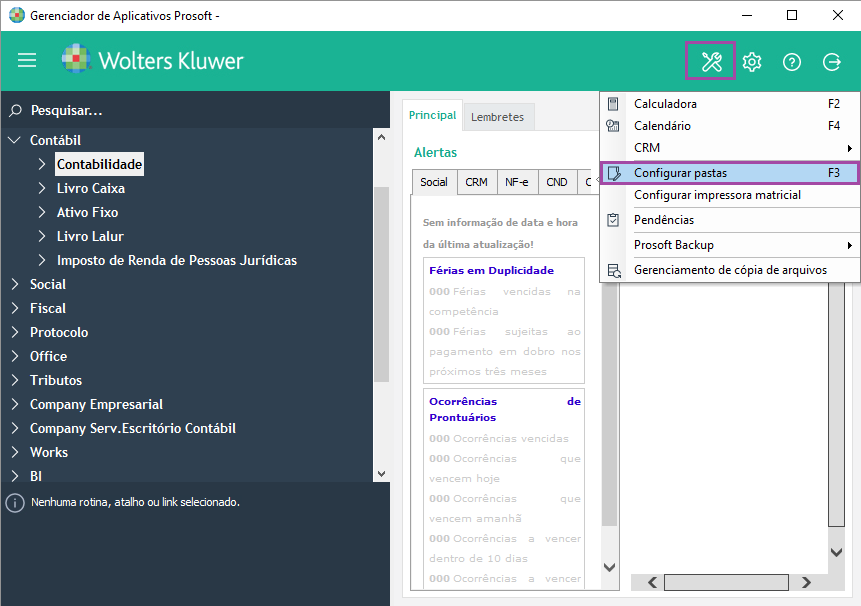The width and height of the screenshot is (861, 606).
Task: Expand the Contabilidade node
Action: click(42, 164)
